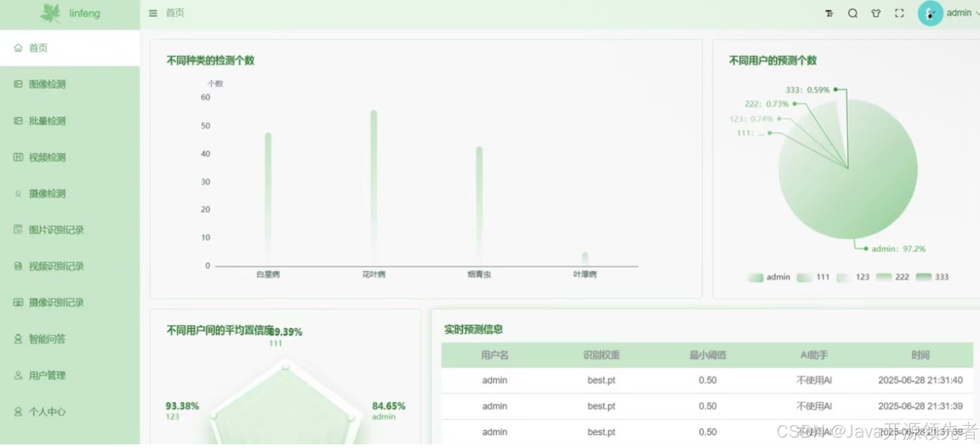Click the 花叶病 bar in the chart
The image size is (980, 448).
[374, 188]
